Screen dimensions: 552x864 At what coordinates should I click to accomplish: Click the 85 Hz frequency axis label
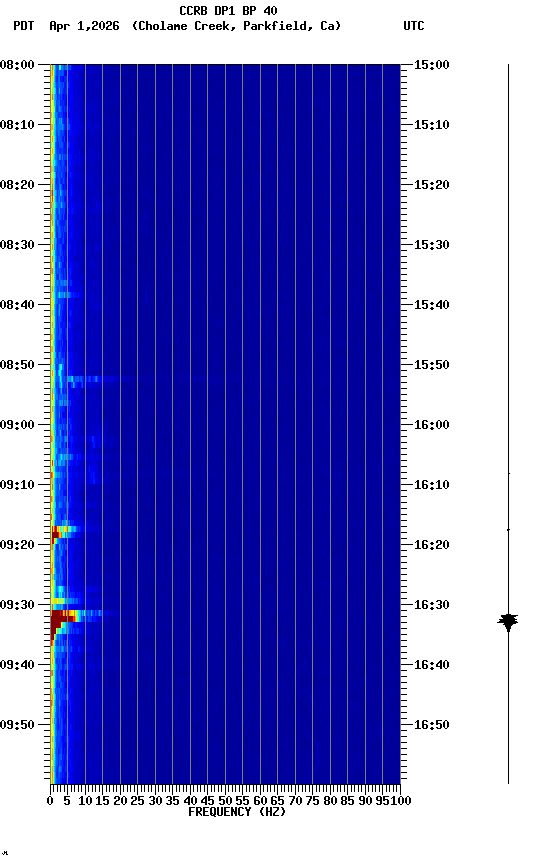[x=347, y=801]
